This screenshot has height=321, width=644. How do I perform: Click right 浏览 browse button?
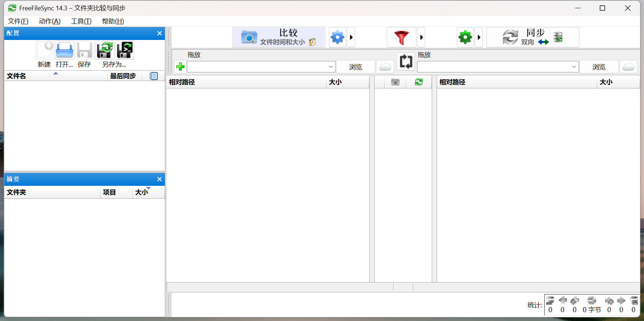599,67
